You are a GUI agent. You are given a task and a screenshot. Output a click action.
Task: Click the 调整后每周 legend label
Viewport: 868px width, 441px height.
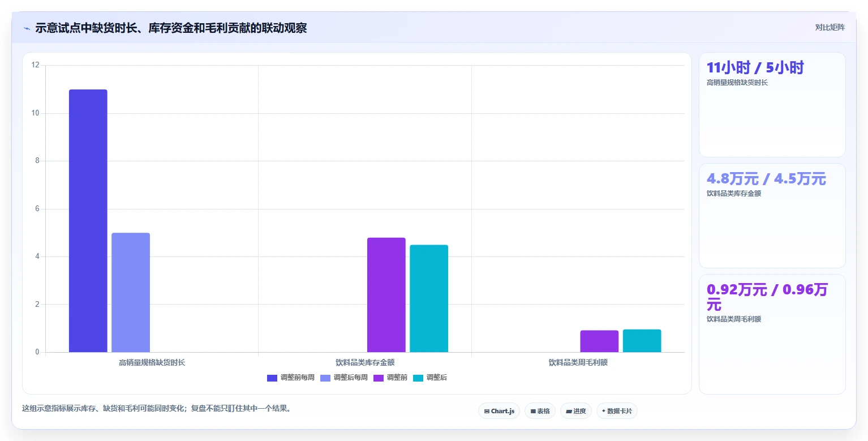point(350,378)
